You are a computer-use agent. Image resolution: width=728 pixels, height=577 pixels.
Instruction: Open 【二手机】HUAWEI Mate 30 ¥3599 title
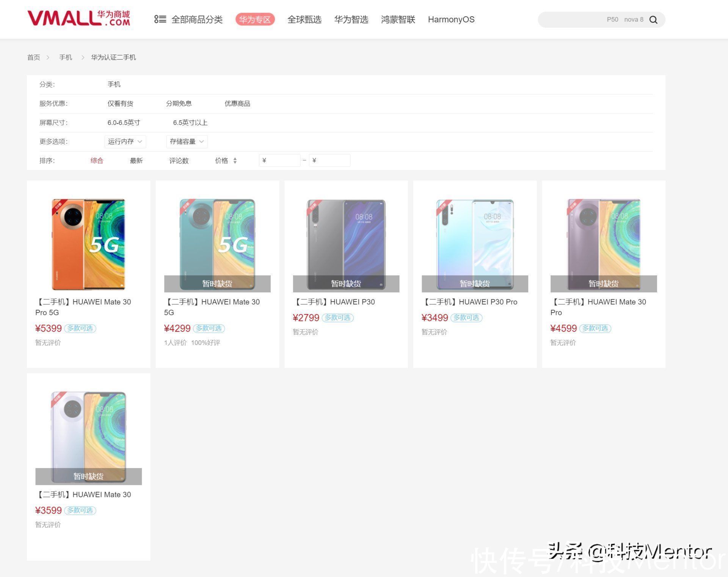(x=83, y=495)
